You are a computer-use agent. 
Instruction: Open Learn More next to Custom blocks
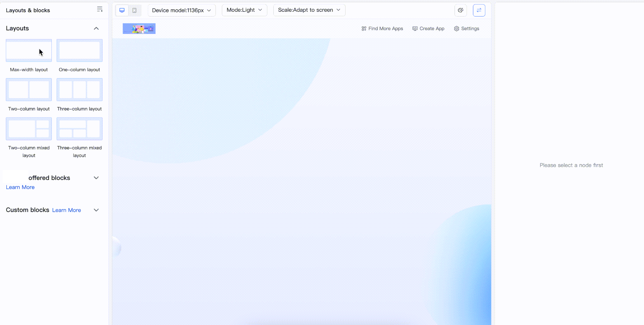[x=66, y=210]
